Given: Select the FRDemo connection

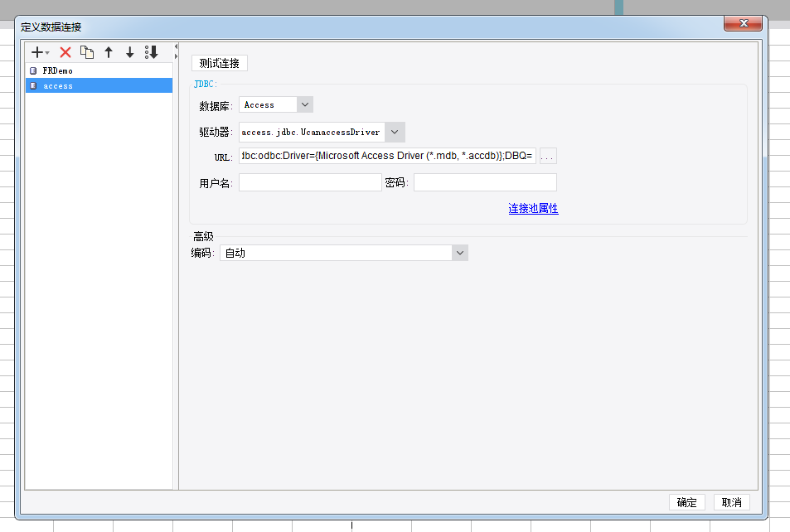Looking at the screenshot, I should point(99,70).
